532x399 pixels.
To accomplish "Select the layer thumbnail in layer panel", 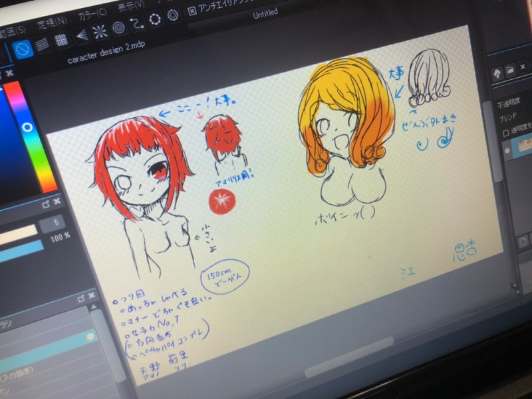I will 524,144.
